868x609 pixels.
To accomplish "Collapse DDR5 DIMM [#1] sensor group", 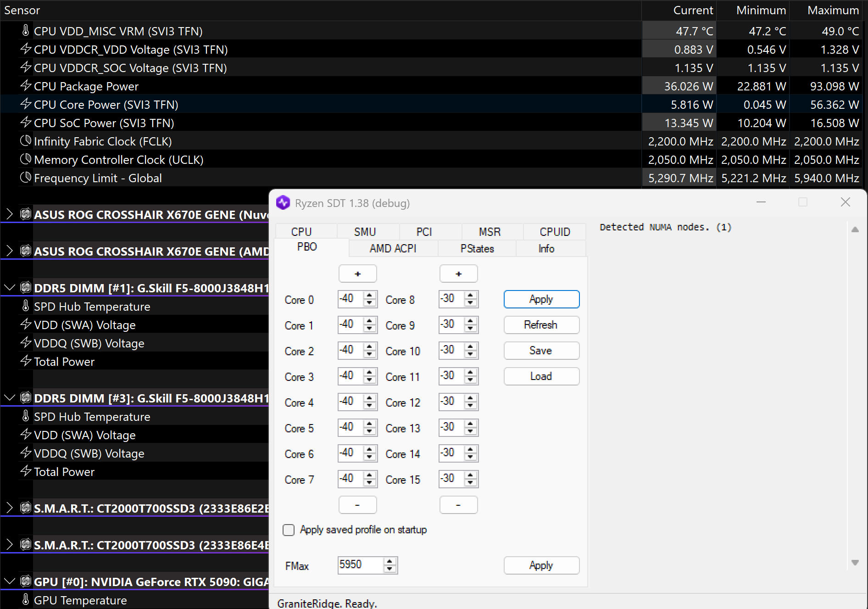I will click(x=9, y=288).
